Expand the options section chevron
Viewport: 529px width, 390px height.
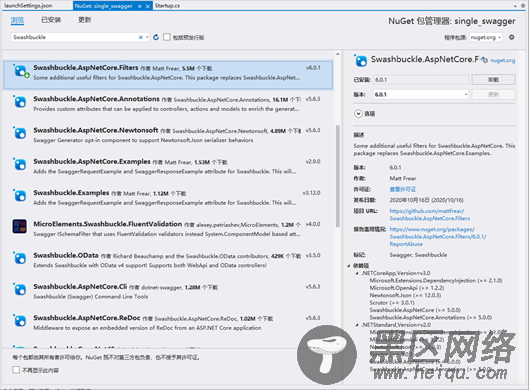358,114
